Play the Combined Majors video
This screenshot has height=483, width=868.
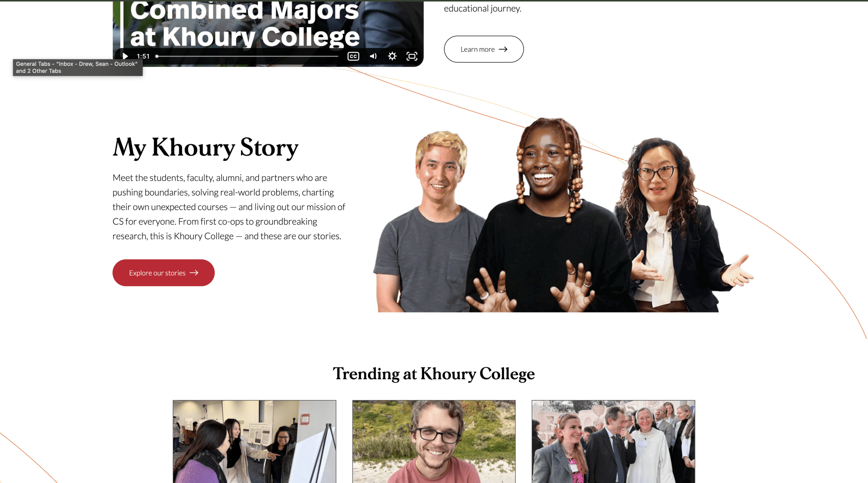[x=125, y=56]
